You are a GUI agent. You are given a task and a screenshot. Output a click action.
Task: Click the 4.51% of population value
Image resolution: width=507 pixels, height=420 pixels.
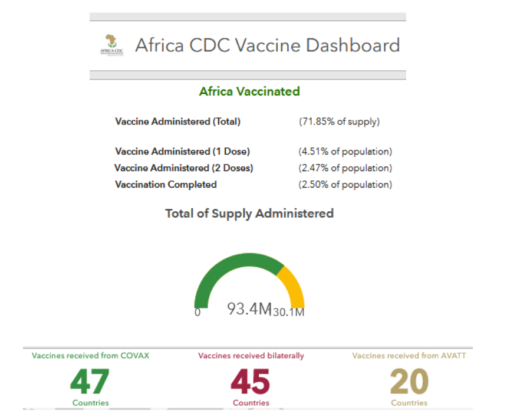point(345,152)
